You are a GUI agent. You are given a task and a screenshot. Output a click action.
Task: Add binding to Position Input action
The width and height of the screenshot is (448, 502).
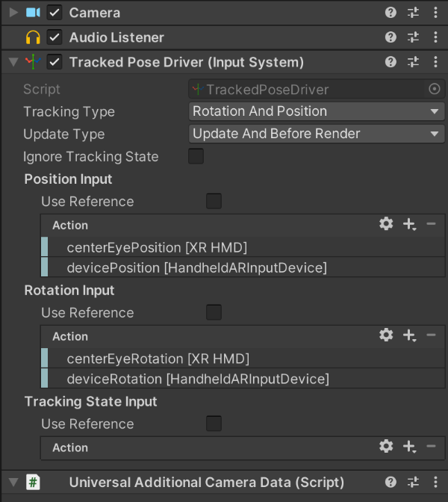409,224
